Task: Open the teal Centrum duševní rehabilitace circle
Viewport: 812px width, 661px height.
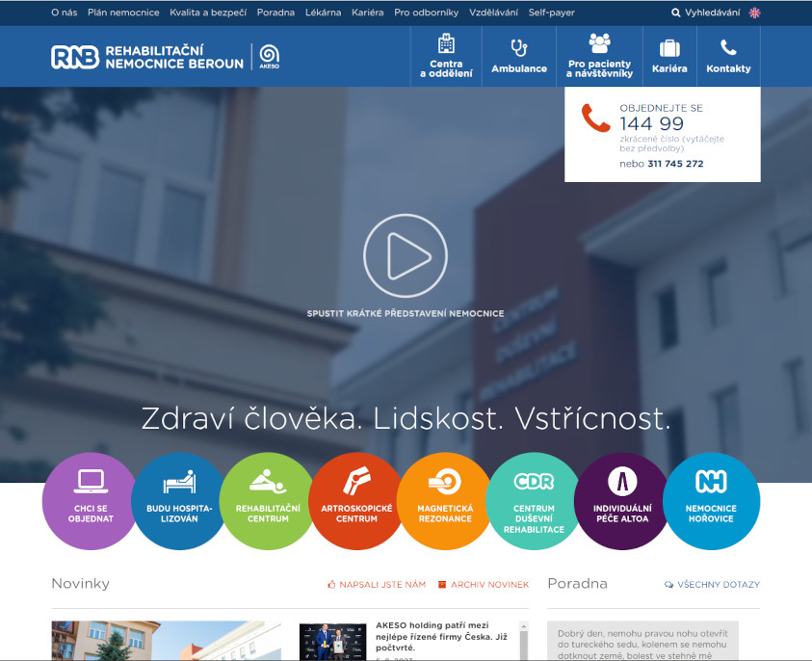Action: (x=534, y=501)
